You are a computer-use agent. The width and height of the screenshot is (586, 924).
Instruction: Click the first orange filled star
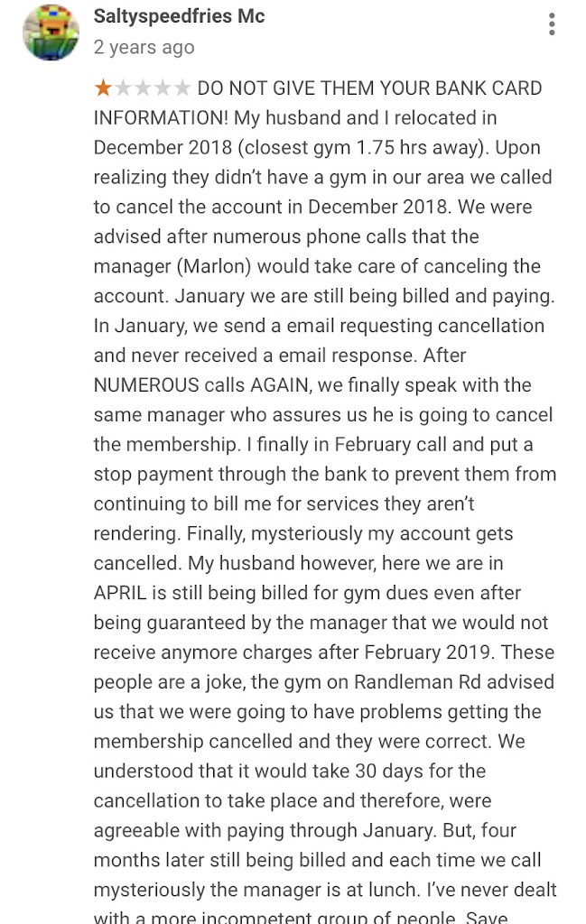click(103, 88)
